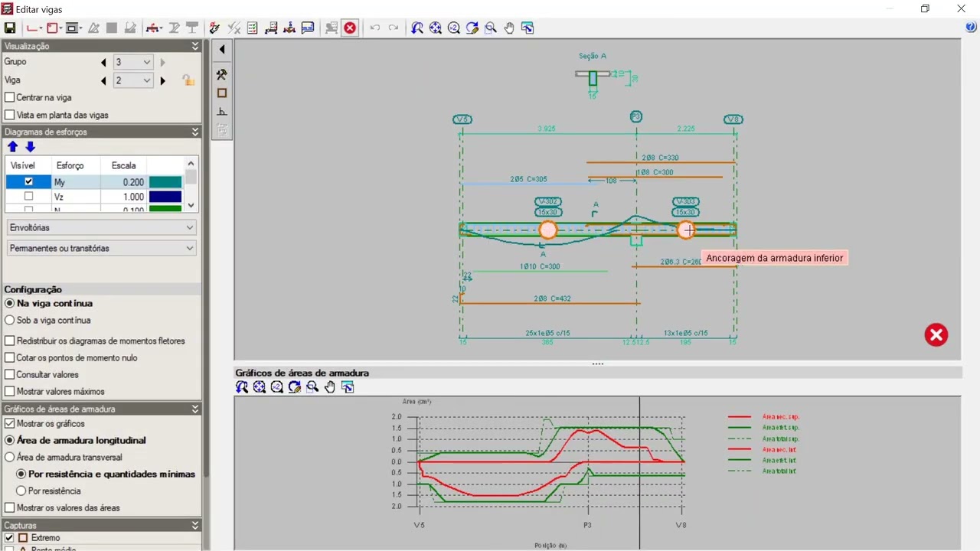Select Sob a viga contínua option
This screenshot has width=980, height=551.
click(x=10, y=321)
